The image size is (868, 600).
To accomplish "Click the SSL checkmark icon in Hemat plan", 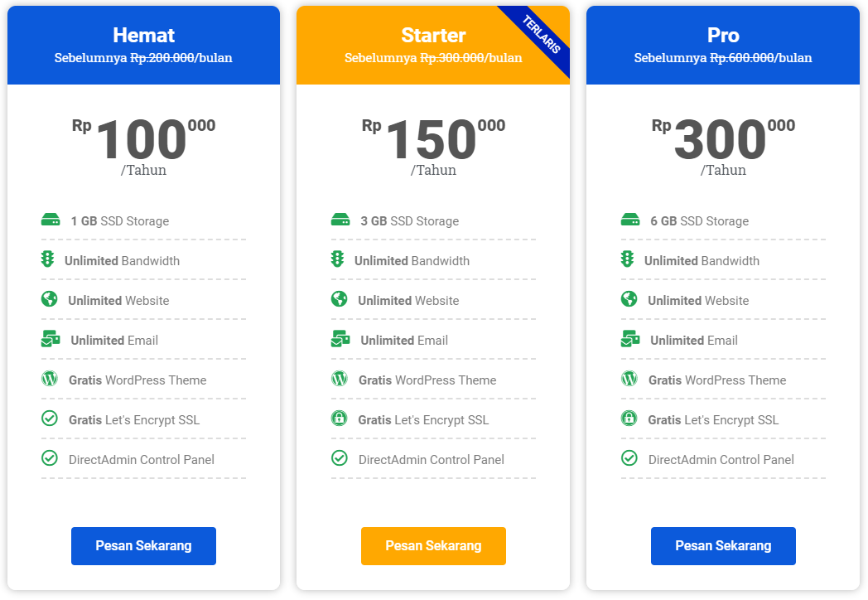I will pyautogui.click(x=49, y=419).
